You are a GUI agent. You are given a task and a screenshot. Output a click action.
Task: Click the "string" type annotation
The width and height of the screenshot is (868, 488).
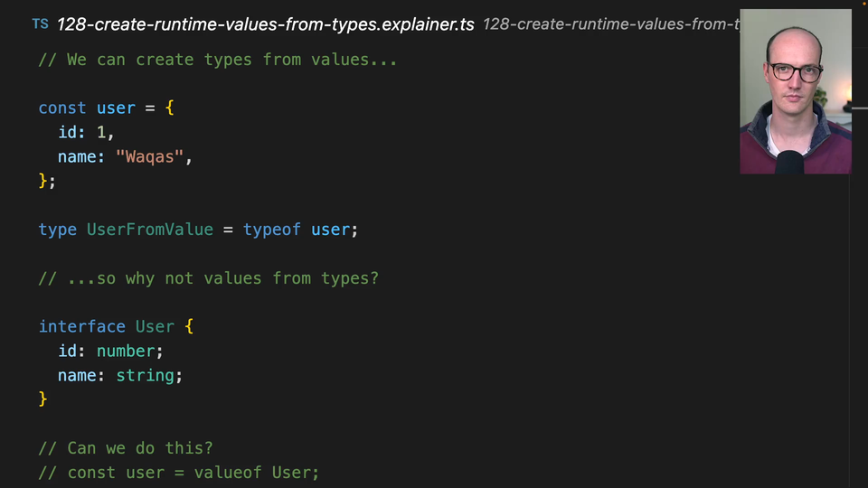click(x=145, y=375)
